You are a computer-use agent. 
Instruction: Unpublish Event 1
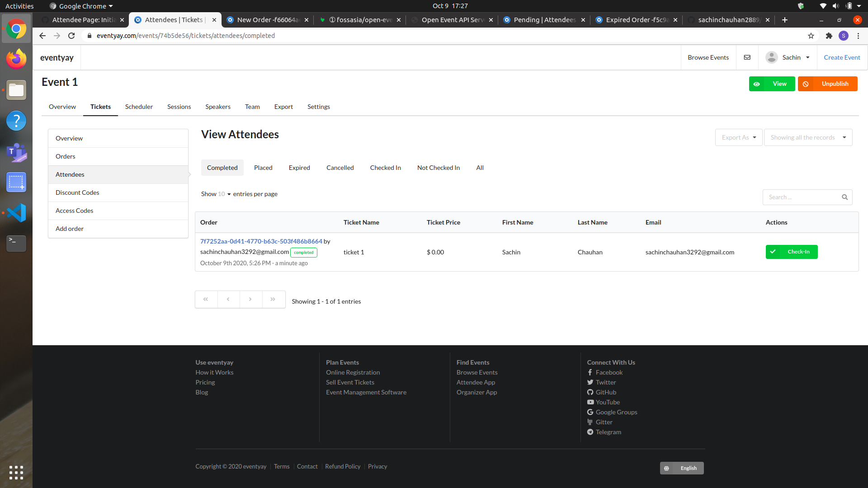tap(827, 84)
